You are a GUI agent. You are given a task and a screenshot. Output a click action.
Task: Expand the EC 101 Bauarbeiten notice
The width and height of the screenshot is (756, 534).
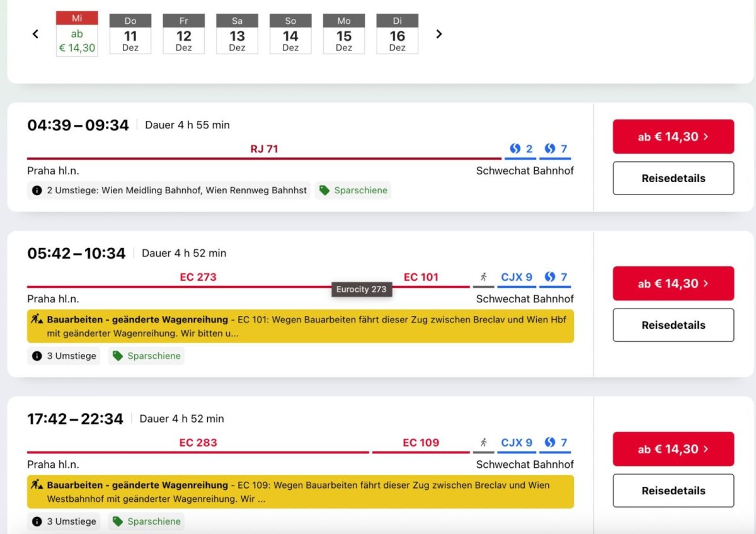(300, 326)
